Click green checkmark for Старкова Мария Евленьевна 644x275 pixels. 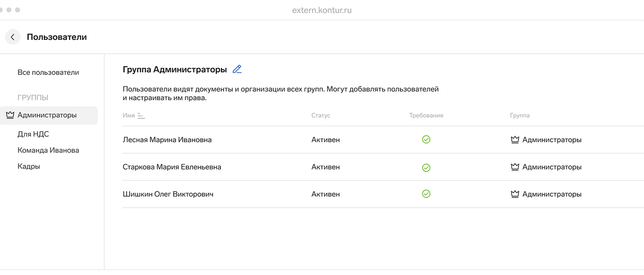427,167
